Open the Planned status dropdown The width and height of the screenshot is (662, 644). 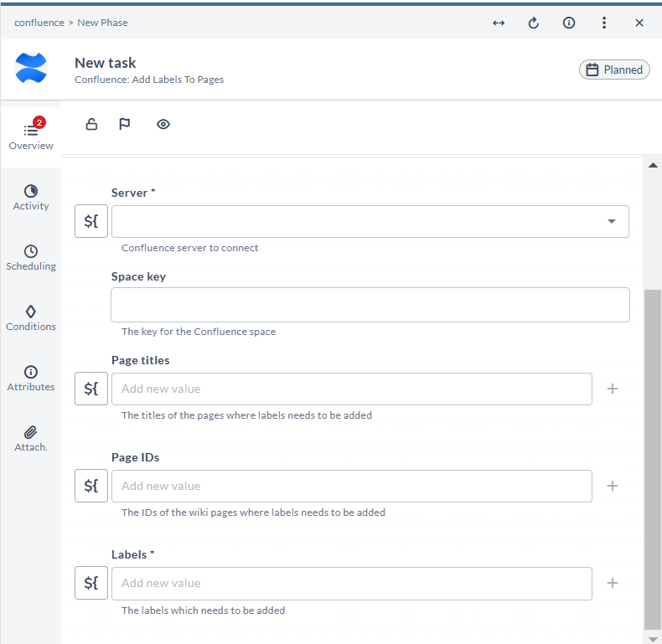point(614,70)
